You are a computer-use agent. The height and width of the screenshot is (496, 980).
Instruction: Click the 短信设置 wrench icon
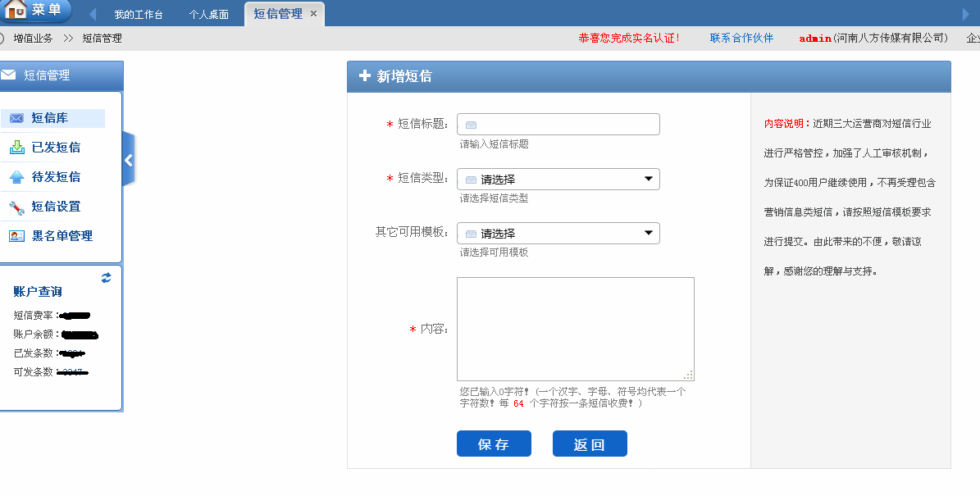click(x=16, y=207)
